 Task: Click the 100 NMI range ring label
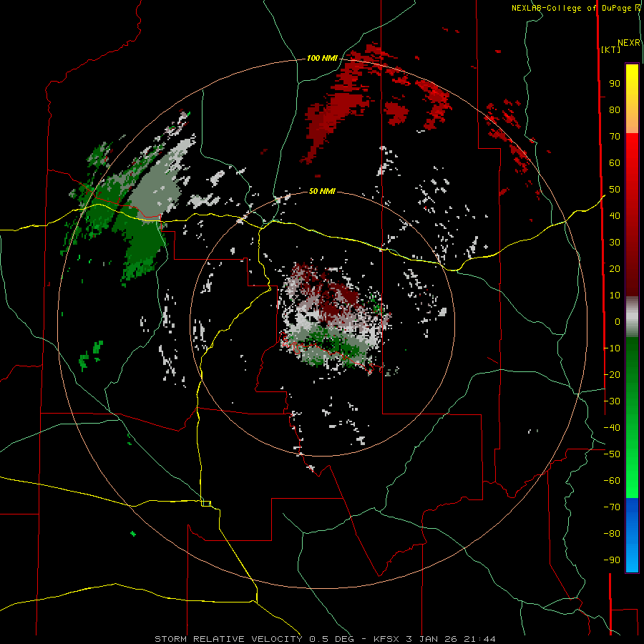(322, 59)
